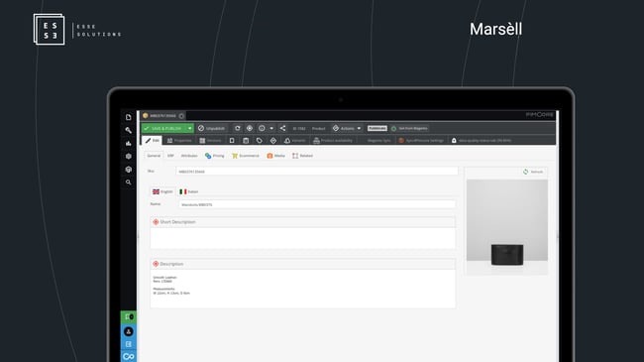Click the blue notes icon above infinity logo
This screenshot has width=644, height=362.
coord(129,344)
